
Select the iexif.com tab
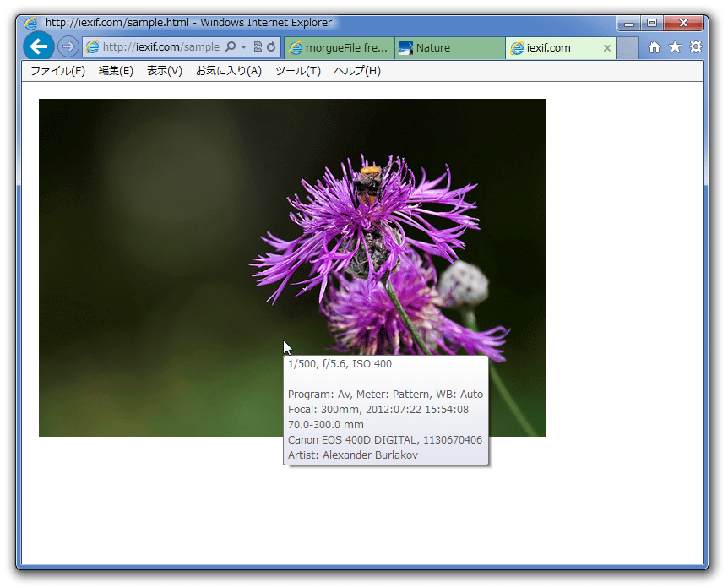(x=561, y=48)
